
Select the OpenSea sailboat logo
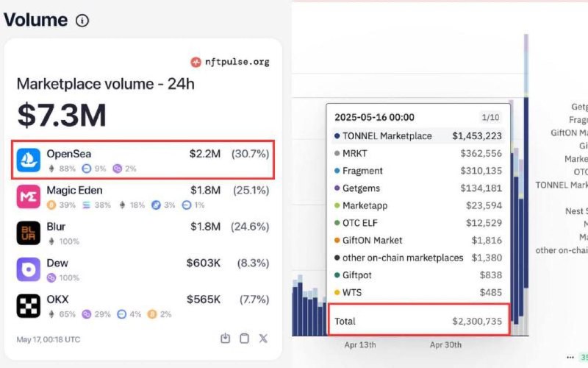29,160
